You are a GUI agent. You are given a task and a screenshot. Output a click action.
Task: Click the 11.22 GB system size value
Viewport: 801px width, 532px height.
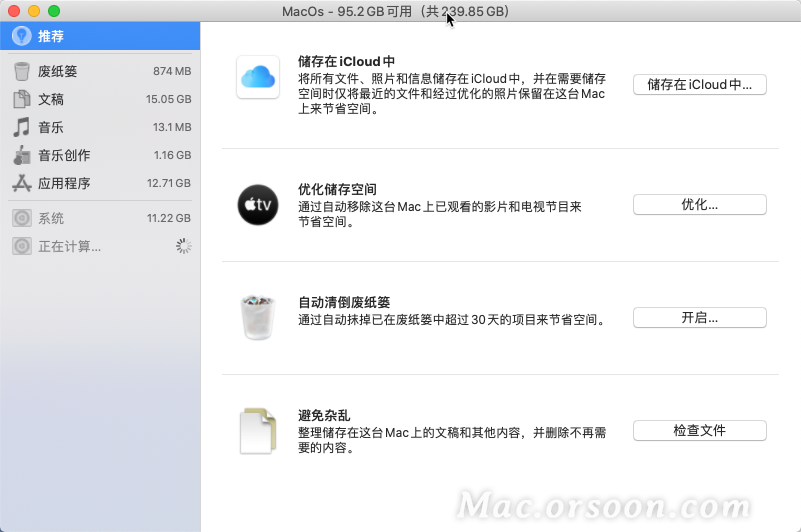169,218
